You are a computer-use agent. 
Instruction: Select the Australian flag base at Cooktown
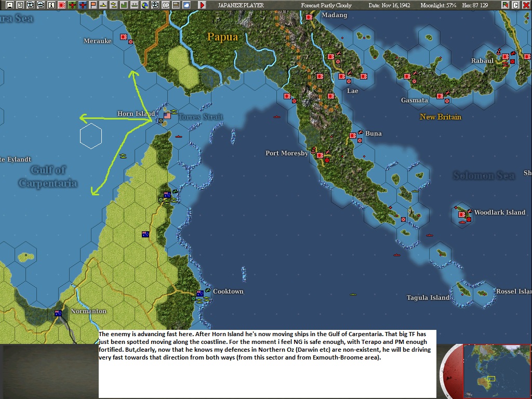(200, 293)
